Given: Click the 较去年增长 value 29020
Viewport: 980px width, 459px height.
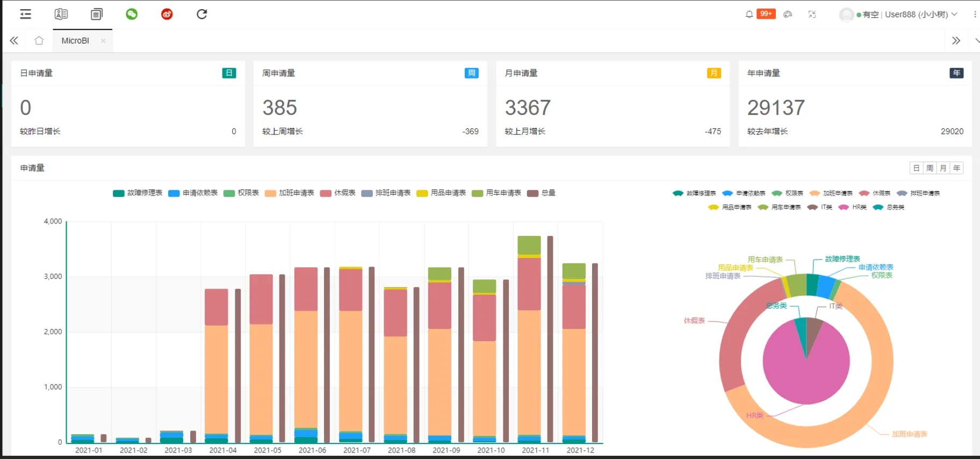Looking at the screenshot, I should pos(952,132).
